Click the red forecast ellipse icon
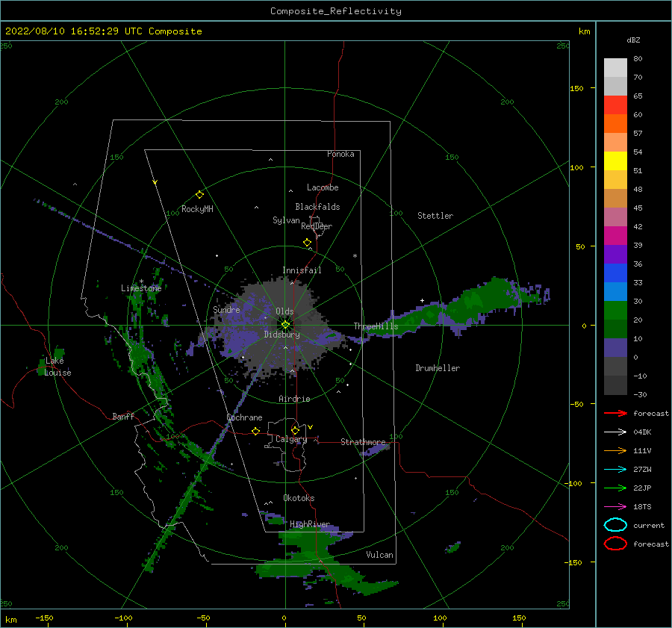 click(x=615, y=544)
